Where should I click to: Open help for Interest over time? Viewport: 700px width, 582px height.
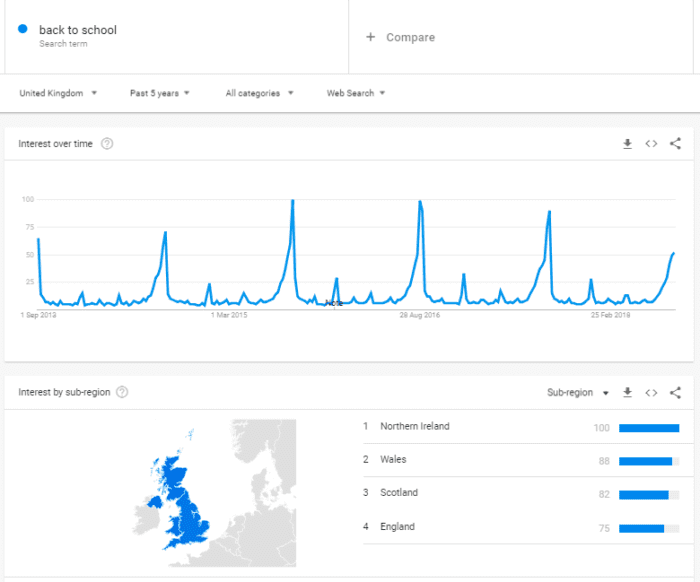107,144
